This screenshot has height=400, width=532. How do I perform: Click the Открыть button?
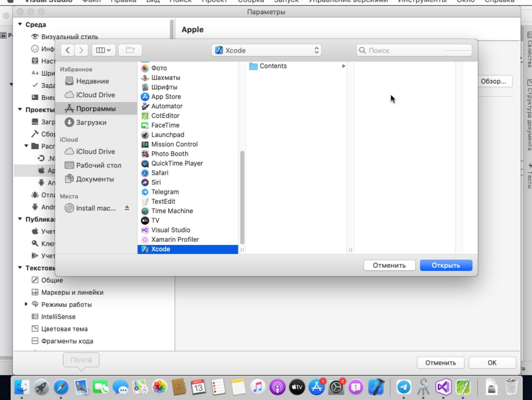pyautogui.click(x=446, y=265)
